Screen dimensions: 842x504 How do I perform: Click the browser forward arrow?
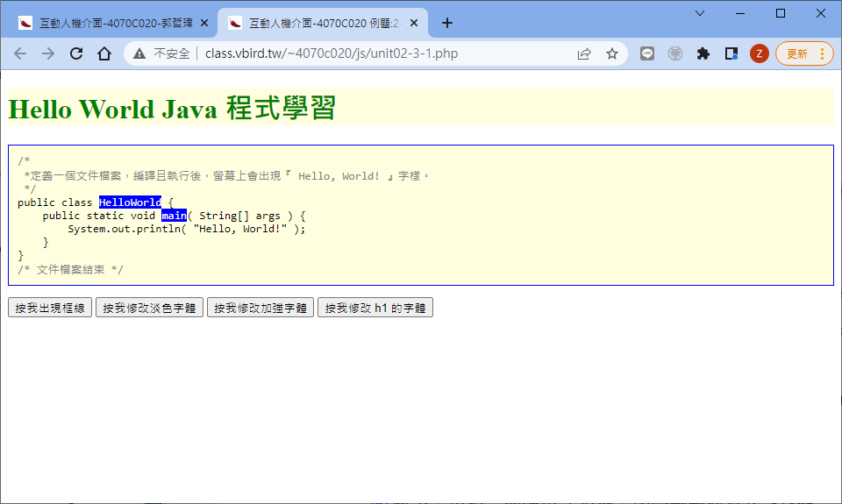(48, 53)
